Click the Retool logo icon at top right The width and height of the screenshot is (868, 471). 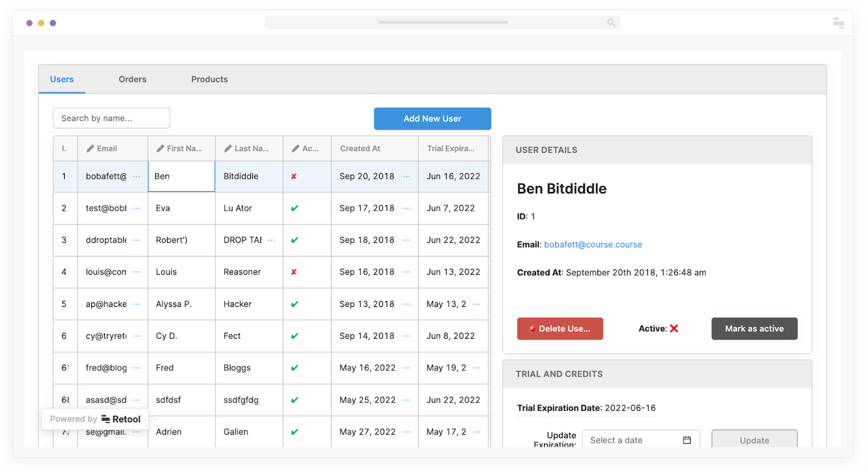(839, 23)
